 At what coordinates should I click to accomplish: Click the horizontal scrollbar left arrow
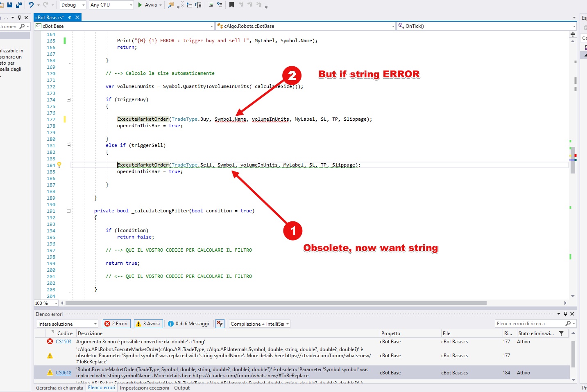(62, 303)
